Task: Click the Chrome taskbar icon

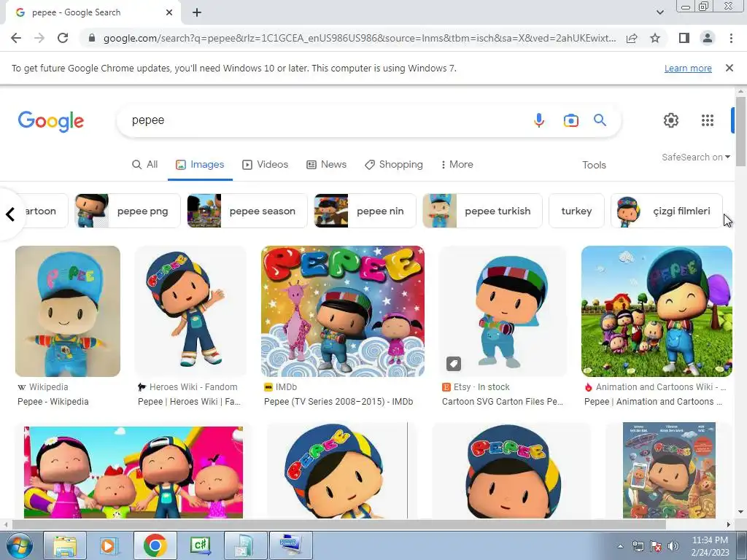Action: [155, 545]
